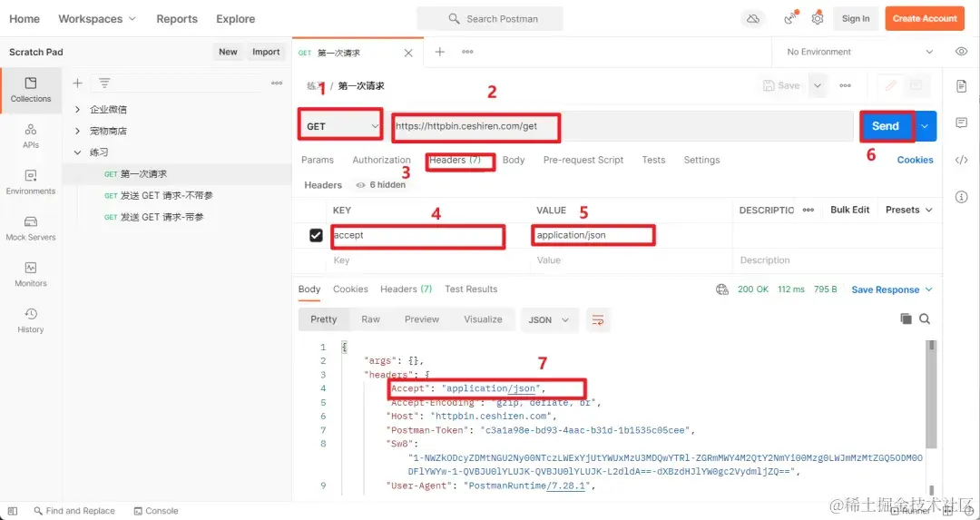Screen dimensions: 980x520
Task: Select the Raw response view
Action: tap(370, 319)
